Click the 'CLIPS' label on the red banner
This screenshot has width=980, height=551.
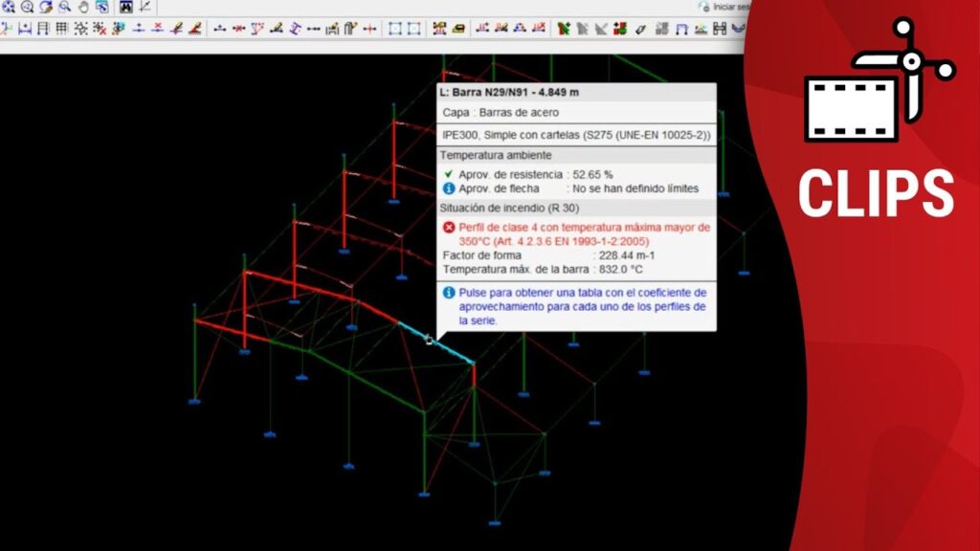click(876, 193)
